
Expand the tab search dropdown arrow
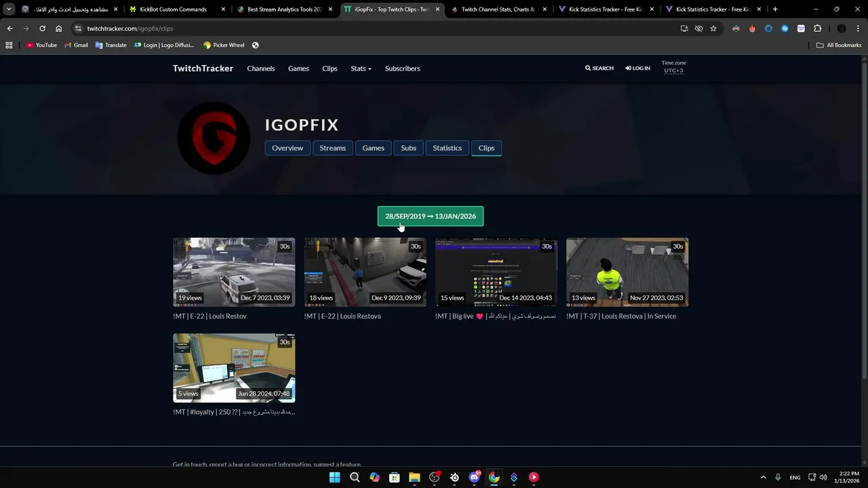9,9
